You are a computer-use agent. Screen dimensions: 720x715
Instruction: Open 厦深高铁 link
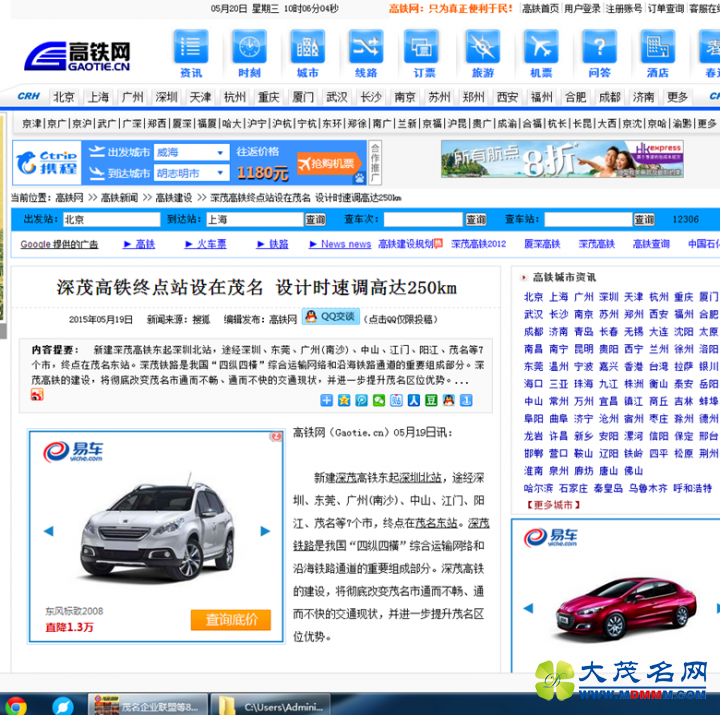click(x=542, y=244)
